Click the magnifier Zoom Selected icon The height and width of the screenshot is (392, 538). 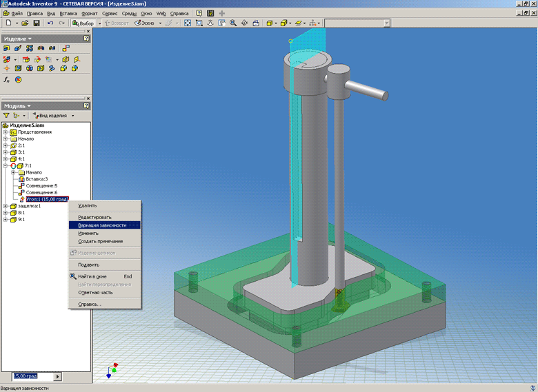click(233, 23)
